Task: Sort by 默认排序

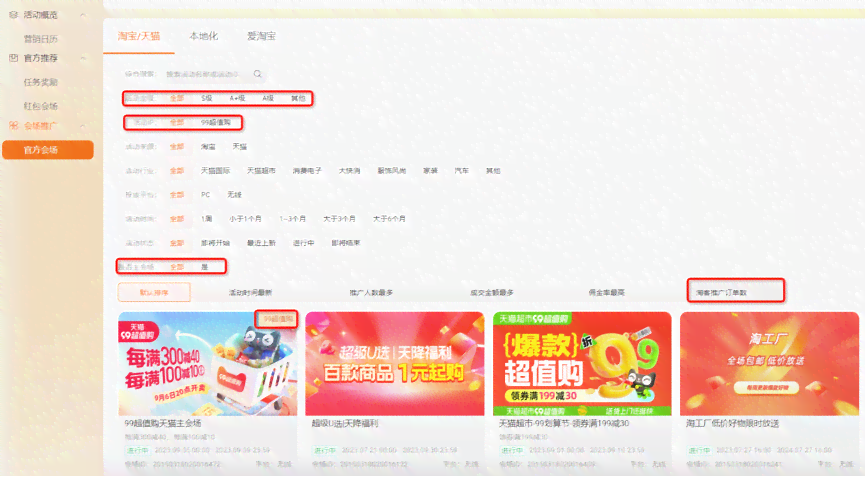Action: click(x=154, y=293)
